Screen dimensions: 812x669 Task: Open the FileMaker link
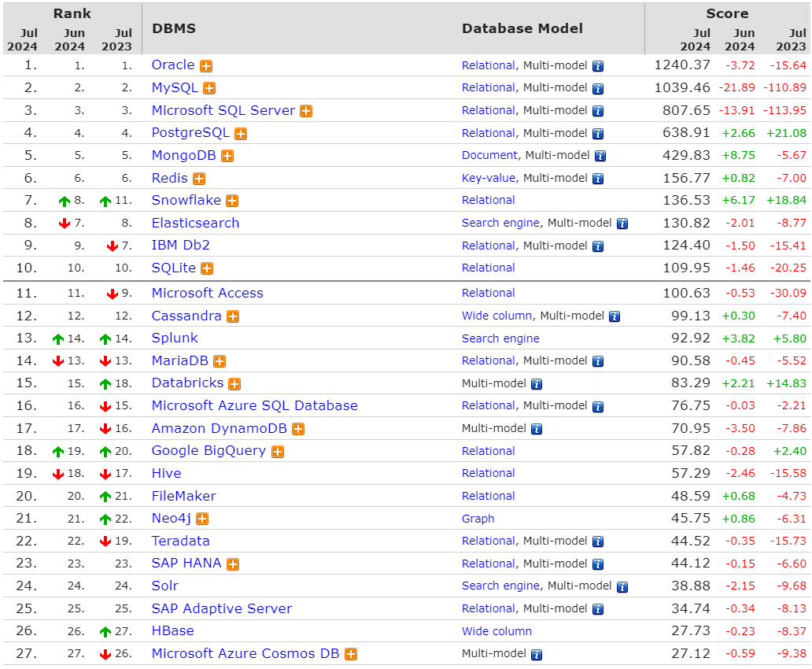point(184,497)
